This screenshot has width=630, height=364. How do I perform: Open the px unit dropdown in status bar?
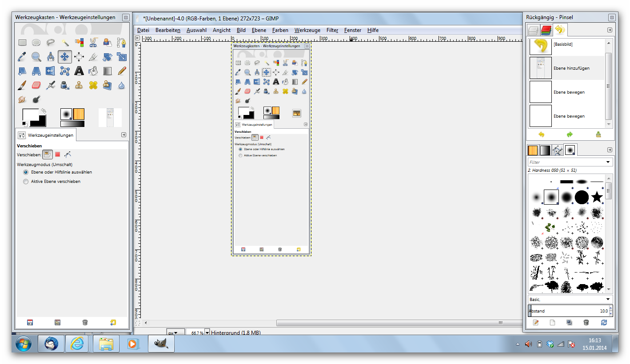click(175, 332)
